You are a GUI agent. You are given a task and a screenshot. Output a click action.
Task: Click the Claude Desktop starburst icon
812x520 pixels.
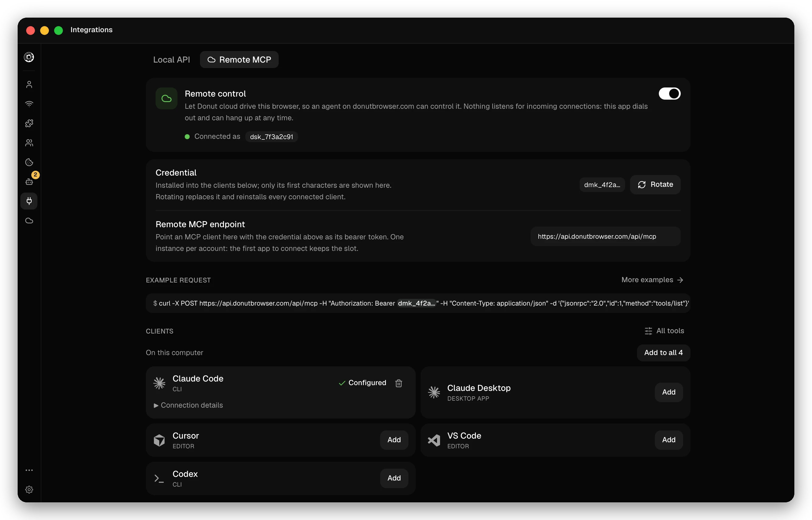(x=434, y=392)
